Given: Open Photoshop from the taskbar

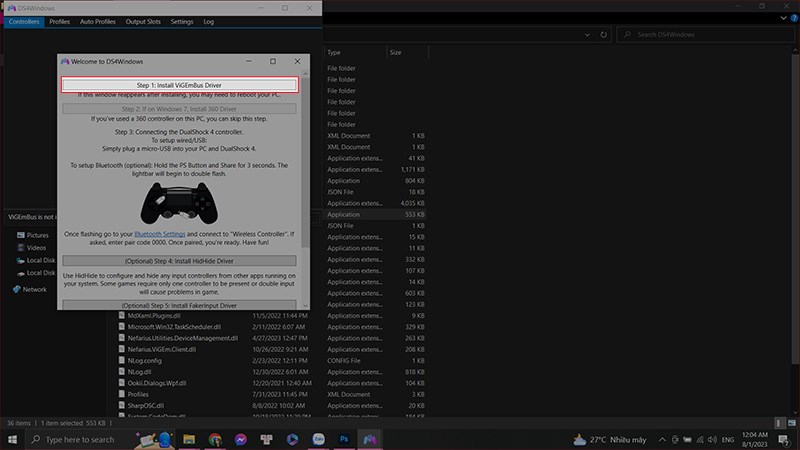Looking at the screenshot, I should coord(344,439).
